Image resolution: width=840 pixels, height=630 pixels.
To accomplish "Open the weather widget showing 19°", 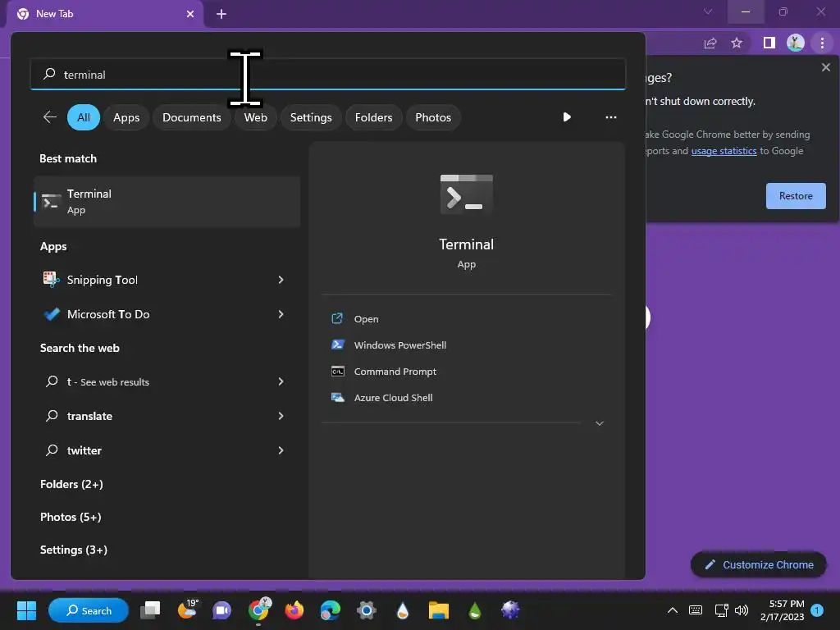I will click(x=186, y=609).
